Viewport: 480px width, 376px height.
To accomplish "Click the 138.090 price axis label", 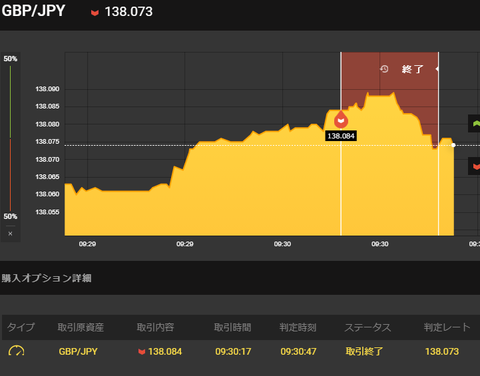I will pos(47,89).
